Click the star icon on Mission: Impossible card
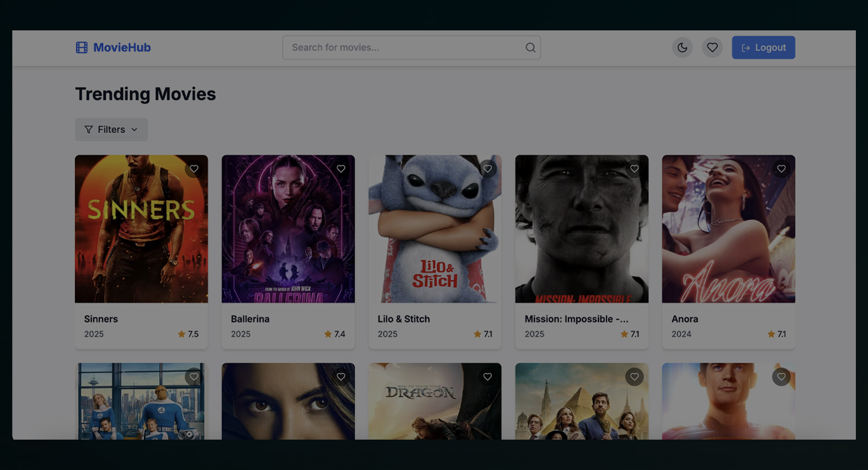Screen dimensions: 868x470 pos(624,334)
